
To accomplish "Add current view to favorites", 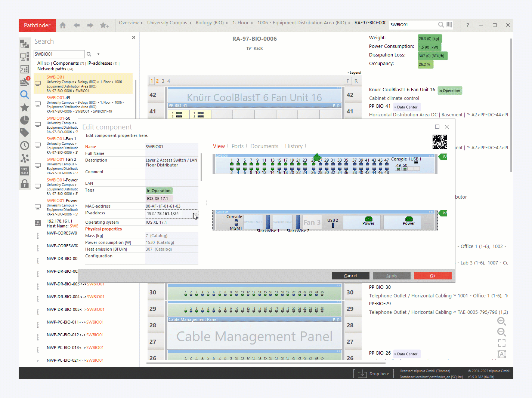I will click(x=104, y=25).
